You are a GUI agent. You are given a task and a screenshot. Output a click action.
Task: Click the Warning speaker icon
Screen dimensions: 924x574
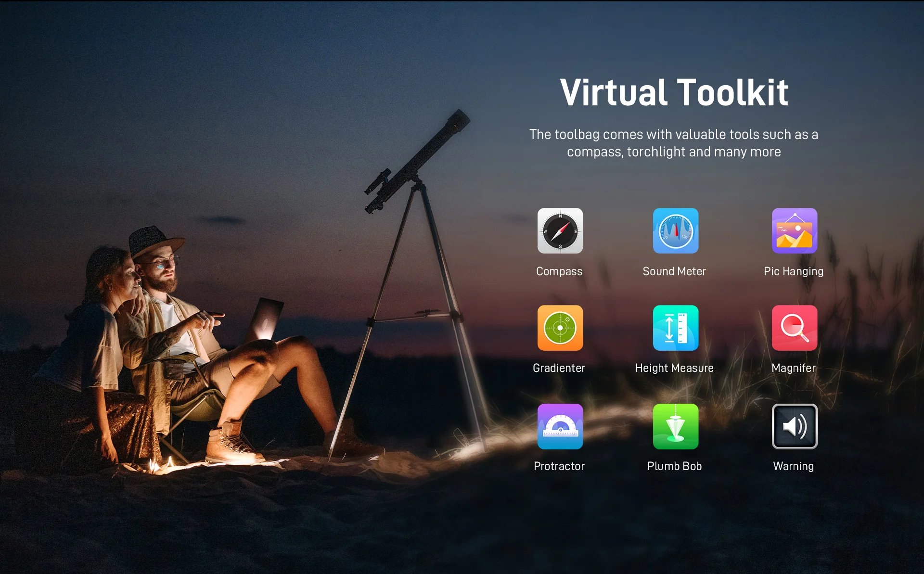pos(794,426)
